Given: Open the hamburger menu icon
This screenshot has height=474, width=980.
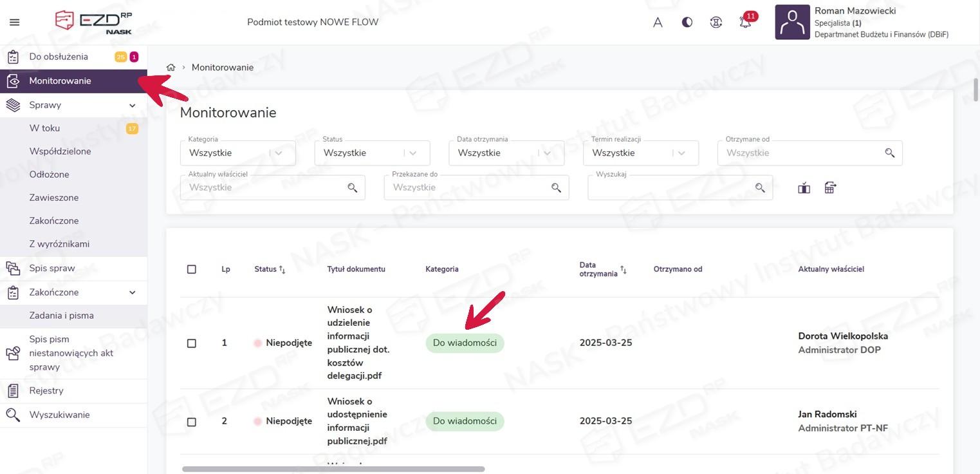Looking at the screenshot, I should 14,23.
